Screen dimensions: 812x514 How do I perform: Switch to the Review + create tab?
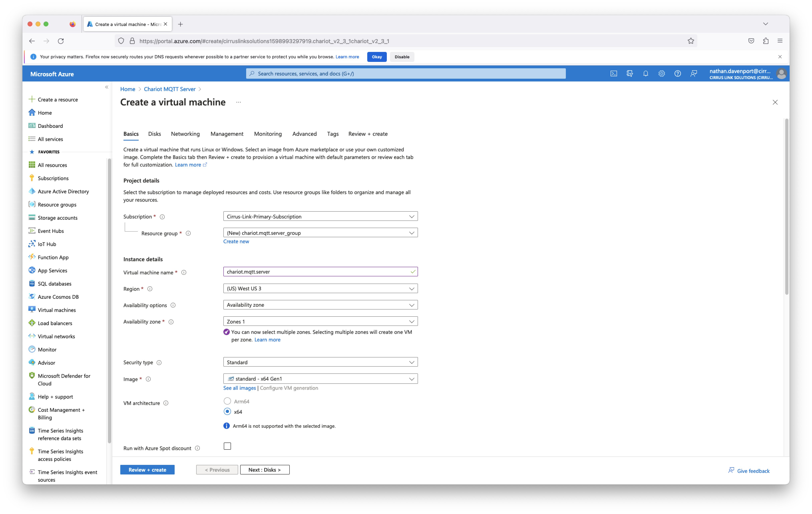click(368, 134)
